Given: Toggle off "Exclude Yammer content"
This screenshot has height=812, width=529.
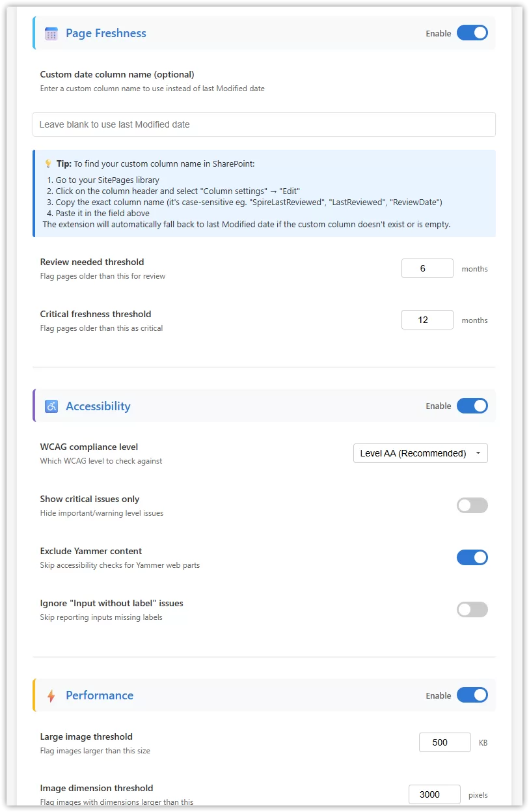Looking at the screenshot, I should (x=472, y=557).
